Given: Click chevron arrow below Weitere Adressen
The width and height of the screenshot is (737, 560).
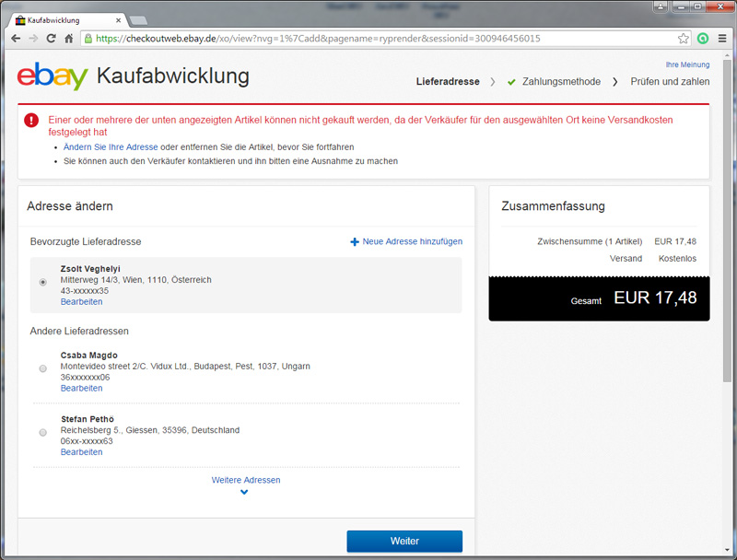Looking at the screenshot, I should pos(244,493).
